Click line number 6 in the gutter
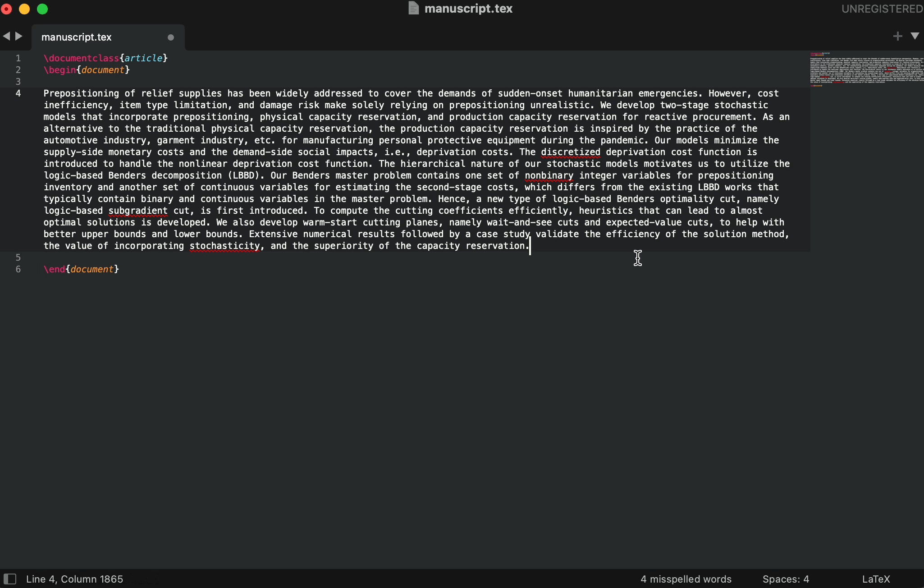The image size is (924, 588). tap(18, 269)
